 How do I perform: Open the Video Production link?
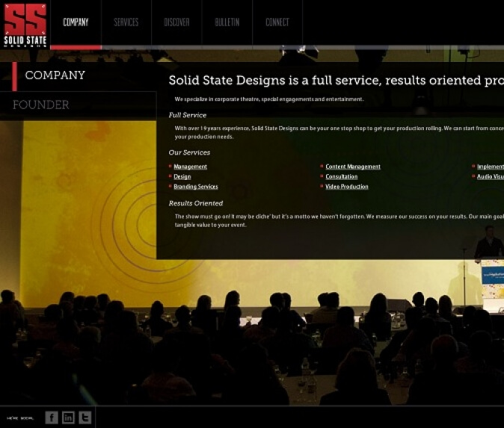point(346,187)
